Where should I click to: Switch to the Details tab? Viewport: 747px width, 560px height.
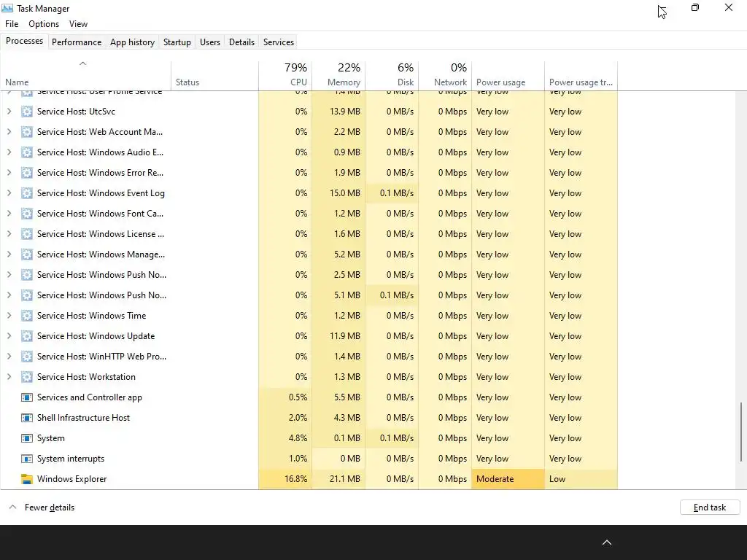pyautogui.click(x=241, y=42)
